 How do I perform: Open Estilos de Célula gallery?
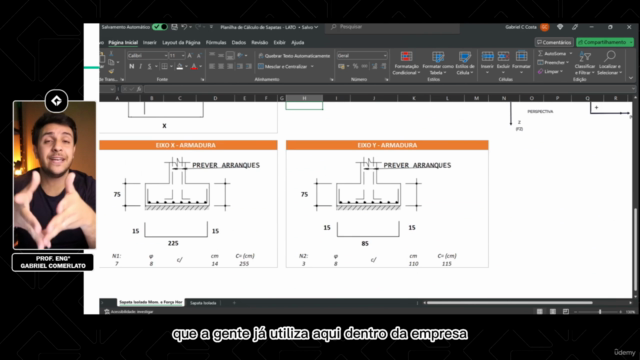[464, 63]
